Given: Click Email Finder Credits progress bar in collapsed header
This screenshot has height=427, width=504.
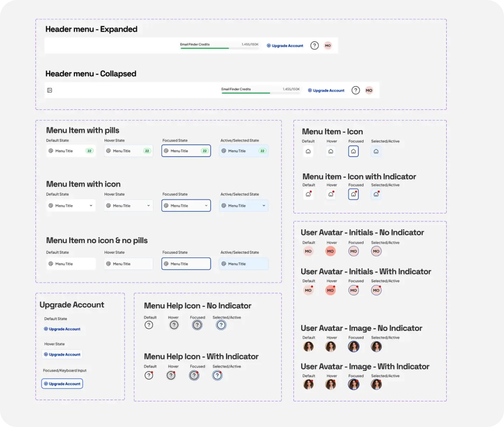Looking at the screenshot, I should click(261, 93).
